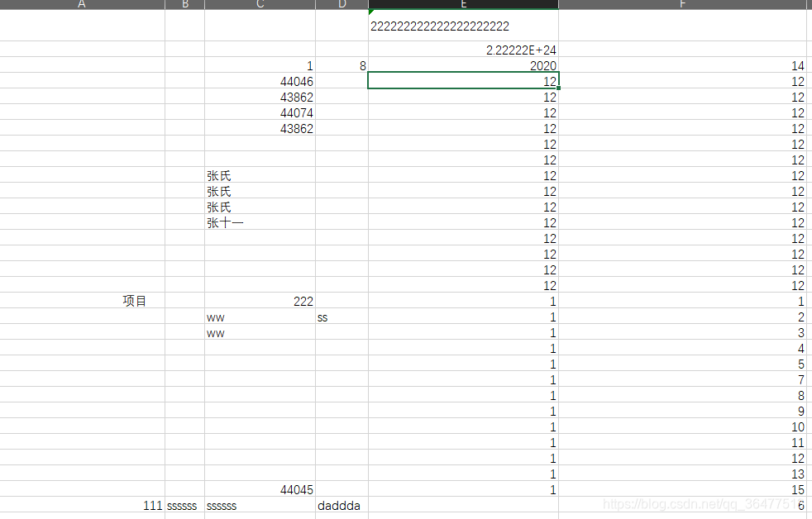
Task: Select the 43862 cell directly below 44074
Action: pyautogui.click(x=260, y=128)
